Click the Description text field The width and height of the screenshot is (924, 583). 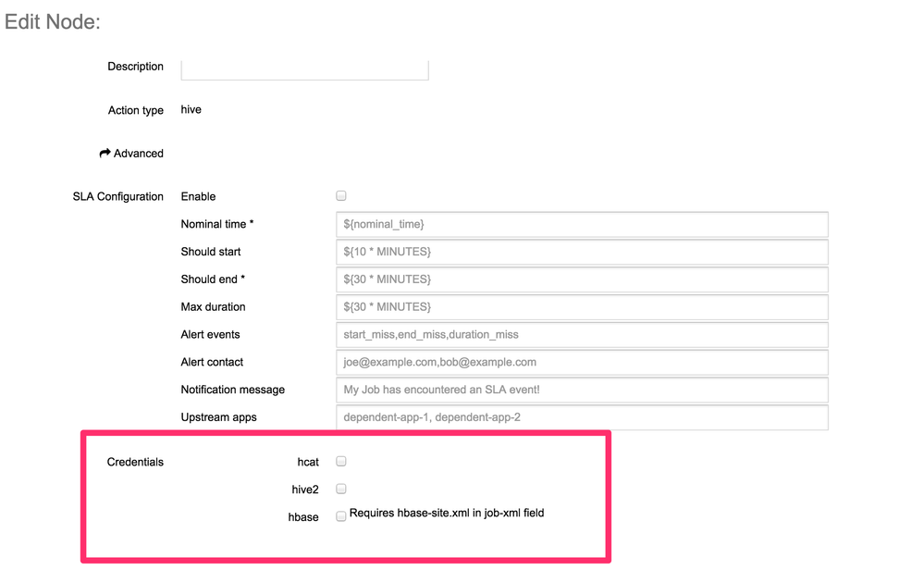[304, 69]
